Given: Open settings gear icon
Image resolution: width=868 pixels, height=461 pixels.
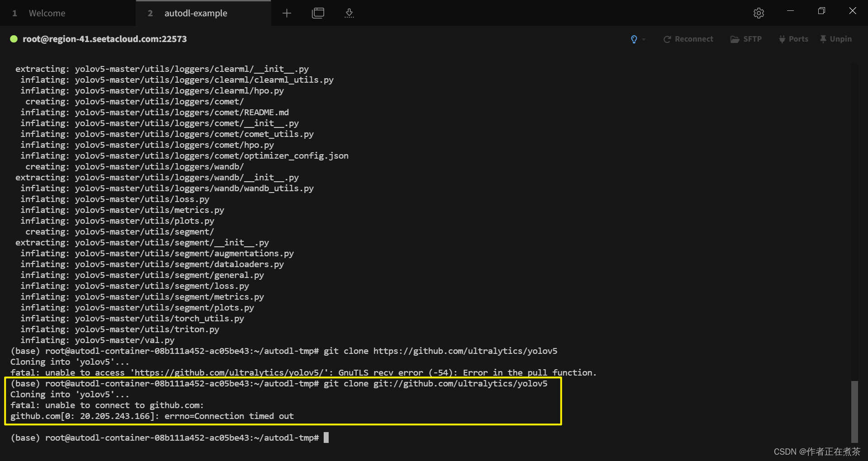Looking at the screenshot, I should pos(759,13).
